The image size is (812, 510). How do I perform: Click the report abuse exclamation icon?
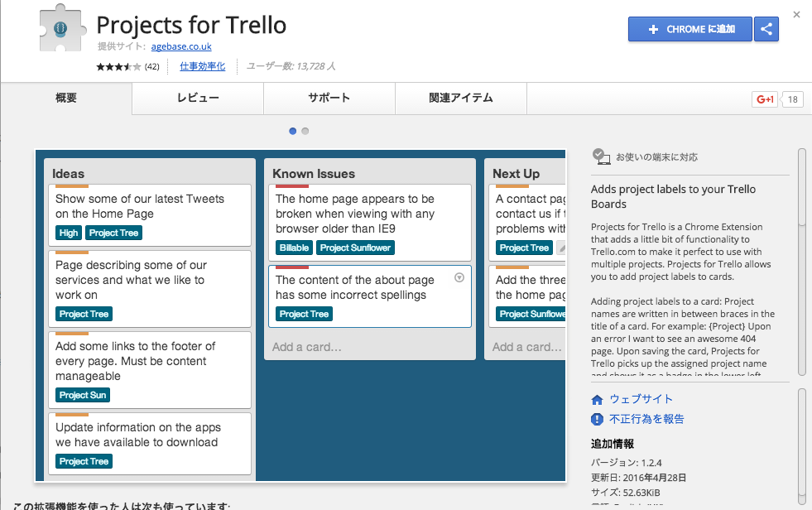pyautogui.click(x=597, y=419)
